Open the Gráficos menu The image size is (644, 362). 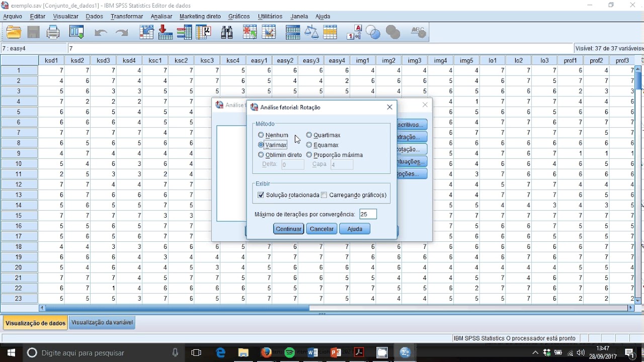[239, 17]
